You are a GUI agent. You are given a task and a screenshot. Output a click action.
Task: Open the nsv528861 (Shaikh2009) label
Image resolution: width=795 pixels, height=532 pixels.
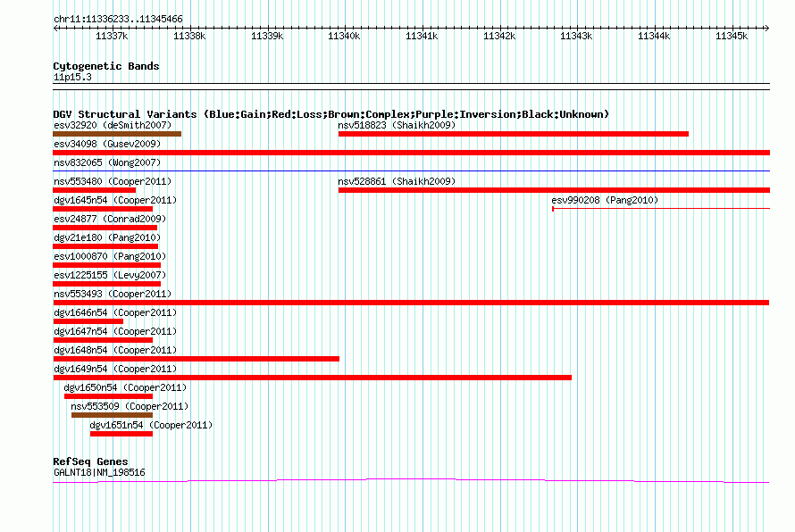pyautogui.click(x=397, y=181)
